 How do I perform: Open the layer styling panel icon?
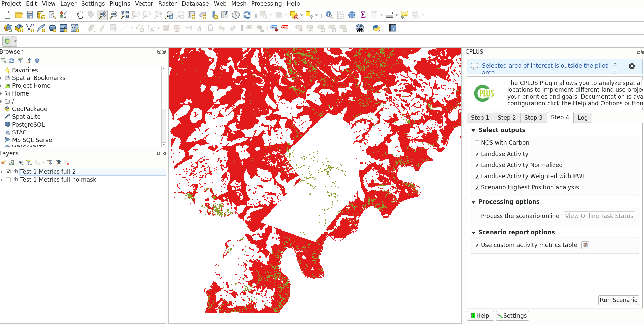click(x=3, y=162)
